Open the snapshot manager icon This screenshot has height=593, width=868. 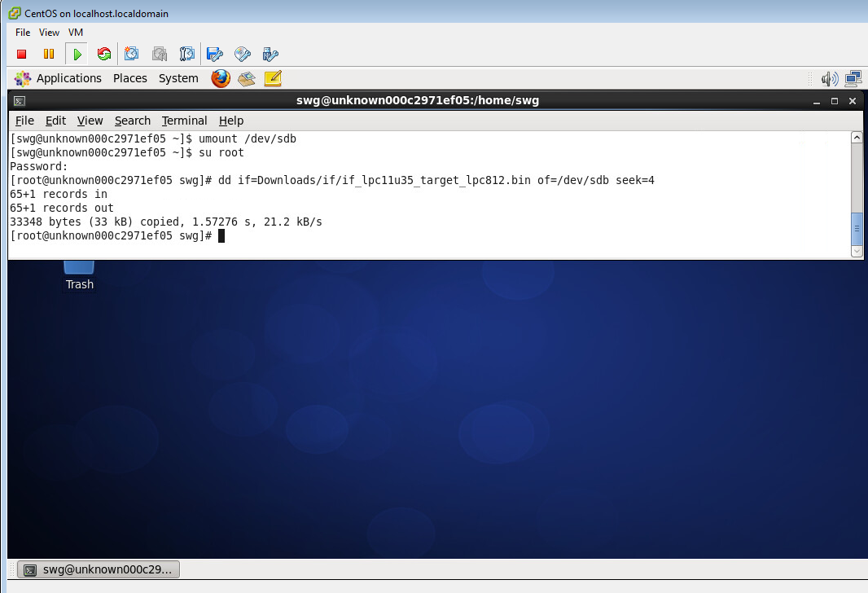187,55
